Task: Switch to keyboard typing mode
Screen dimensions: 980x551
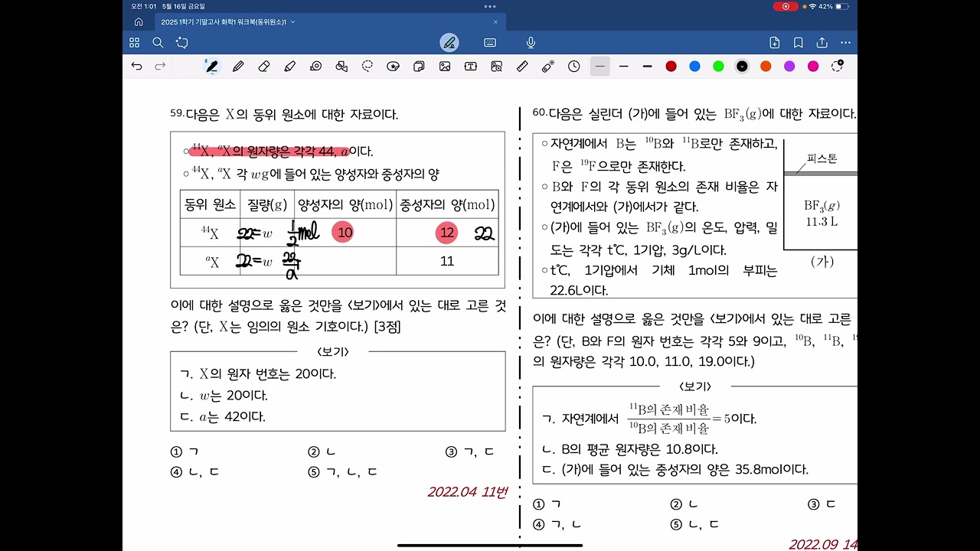Action: pyautogui.click(x=490, y=43)
